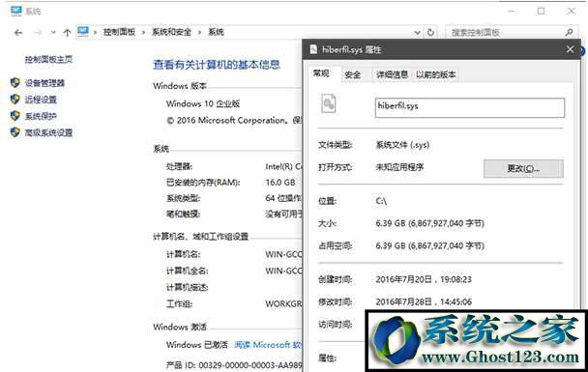Select the 产品 ID text line

tap(234, 365)
